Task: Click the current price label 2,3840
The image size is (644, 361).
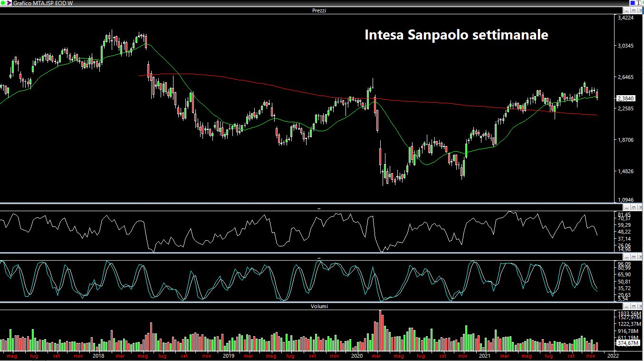Action: pos(625,98)
